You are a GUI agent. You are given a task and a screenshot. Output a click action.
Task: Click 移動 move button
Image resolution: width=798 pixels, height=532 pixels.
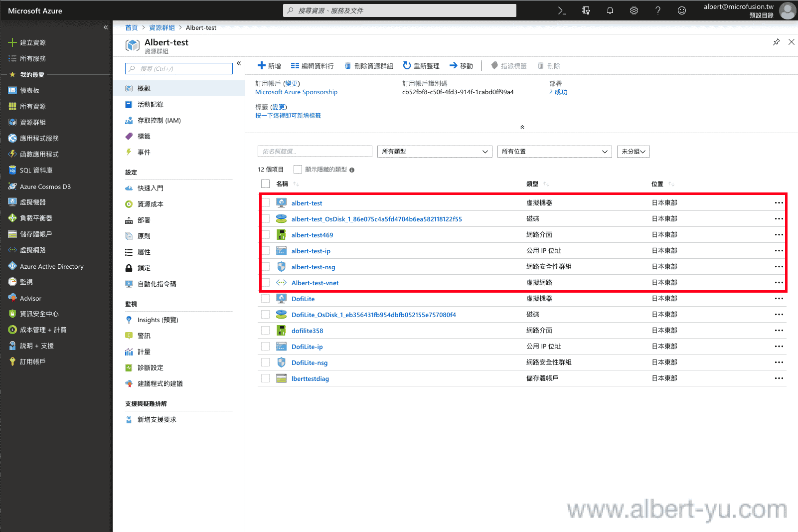[461, 66]
